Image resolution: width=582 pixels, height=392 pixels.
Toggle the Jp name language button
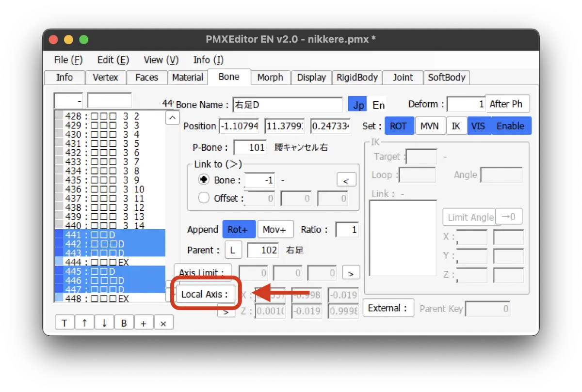pos(358,105)
